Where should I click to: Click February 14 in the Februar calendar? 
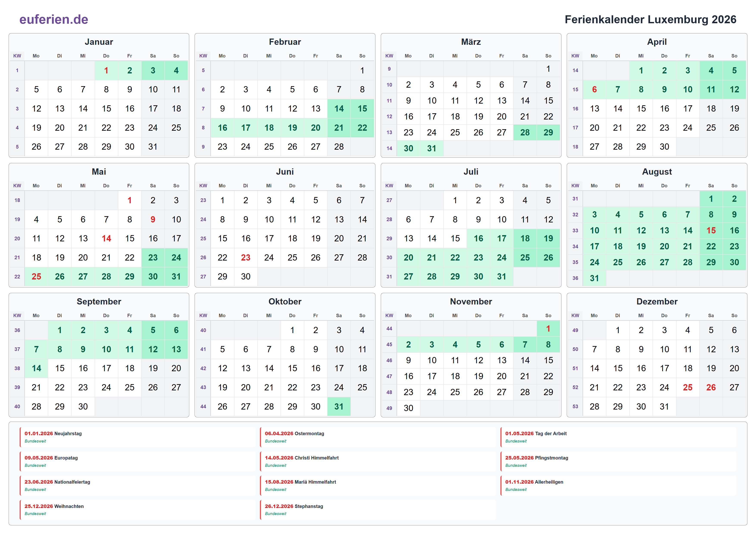click(x=339, y=109)
